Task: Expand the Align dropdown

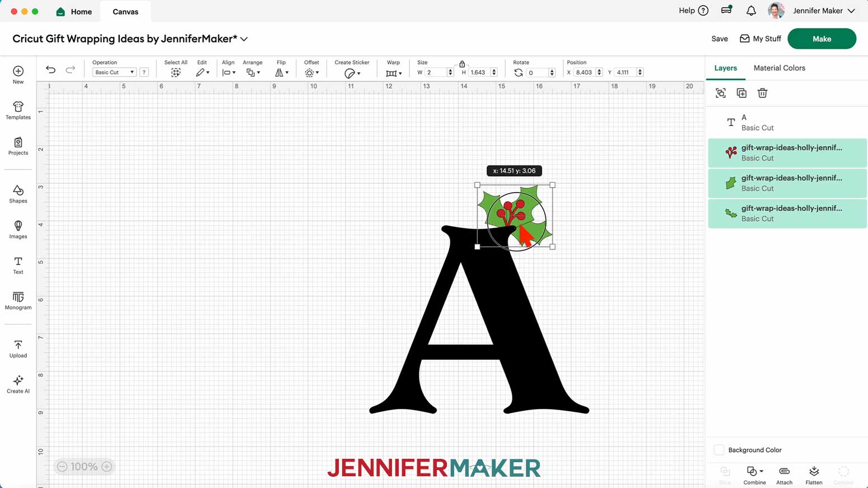Action: [228, 73]
